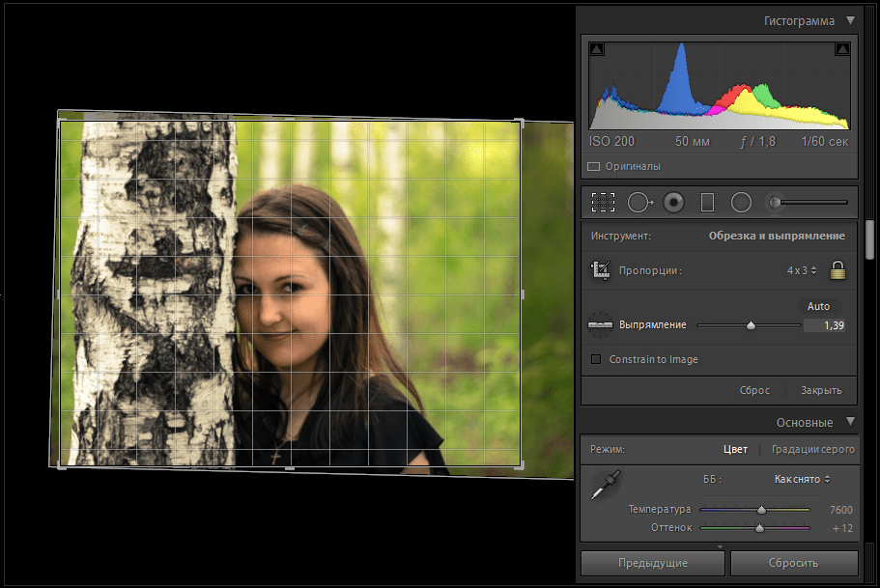Click the straighten angle value field 1,39
Image resolution: width=880 pixels, height=588 pixels.
(x=826, y=326)
